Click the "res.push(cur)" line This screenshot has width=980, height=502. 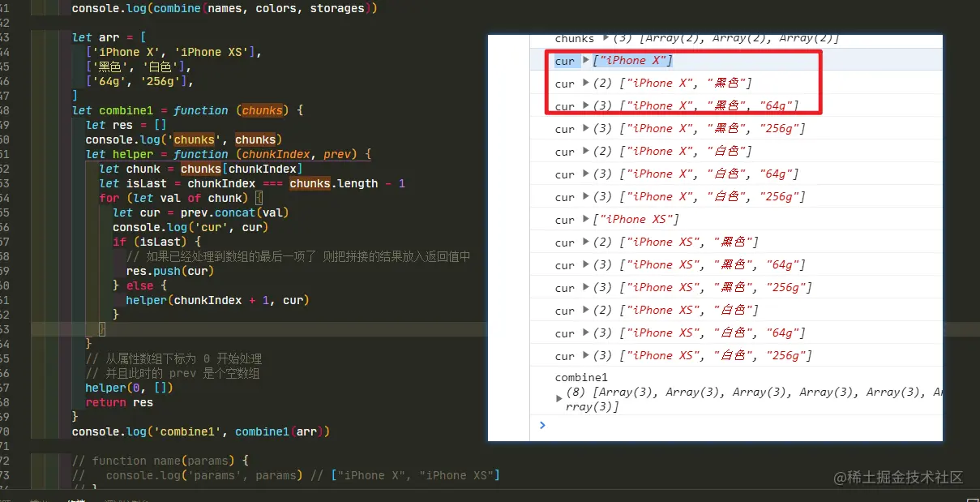[x=170, y=271]
